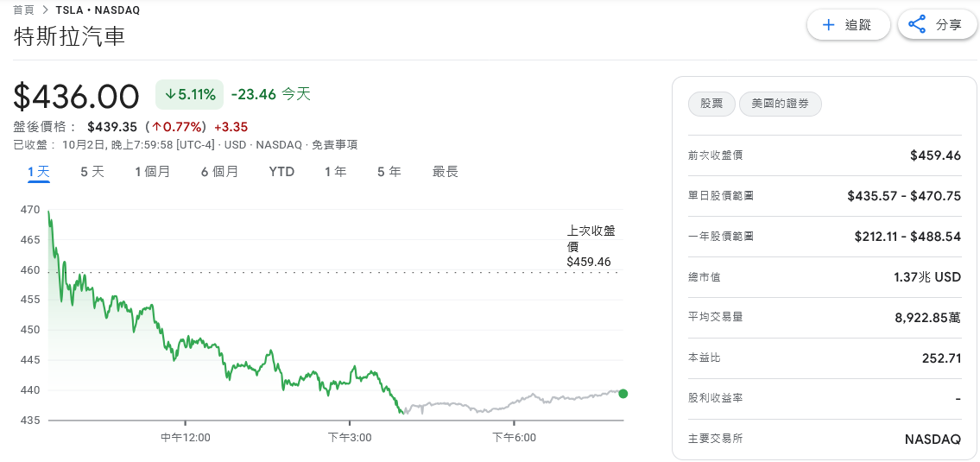This screenshot has height=462, width=980.
Task: Select the 5 年 chart range
Action: [x=389, y=172]
